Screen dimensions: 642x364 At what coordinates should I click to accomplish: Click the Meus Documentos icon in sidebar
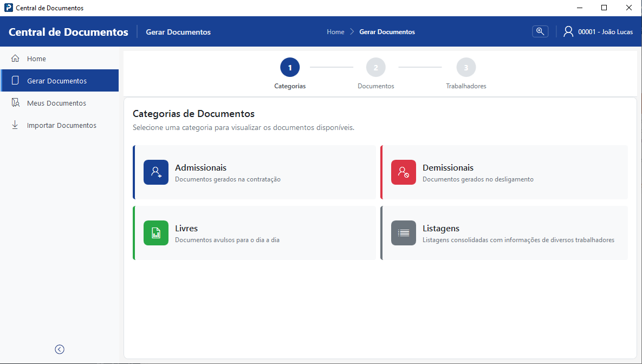pyautogui.click(x=16, y=103)
